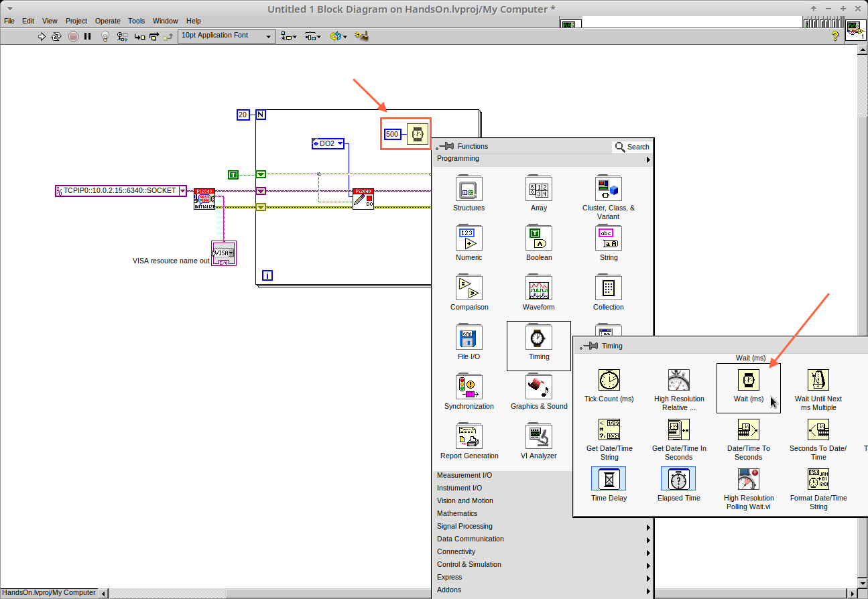
Task: Open the Edit menu
Action: pos(28,21)
